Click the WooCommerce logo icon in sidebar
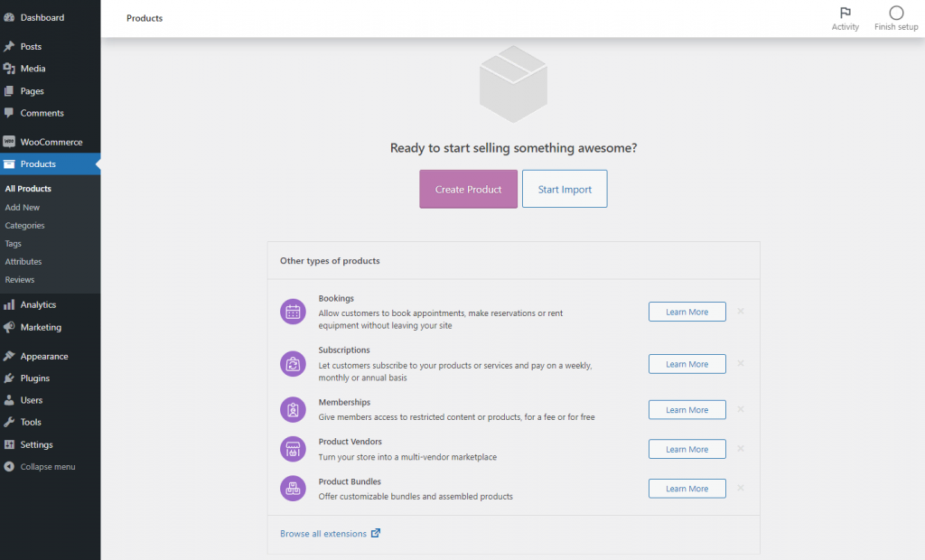 click(9, 142)
